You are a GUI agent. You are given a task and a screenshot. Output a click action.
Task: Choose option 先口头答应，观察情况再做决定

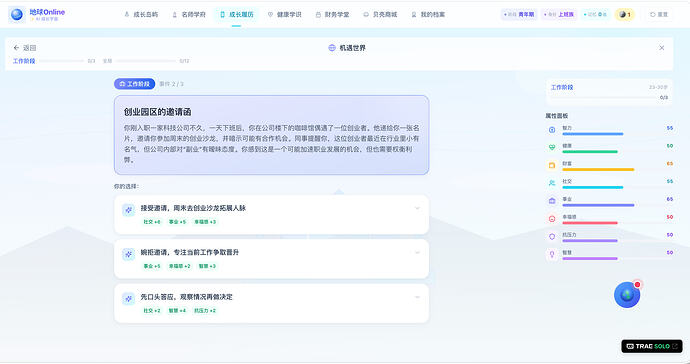272,303
